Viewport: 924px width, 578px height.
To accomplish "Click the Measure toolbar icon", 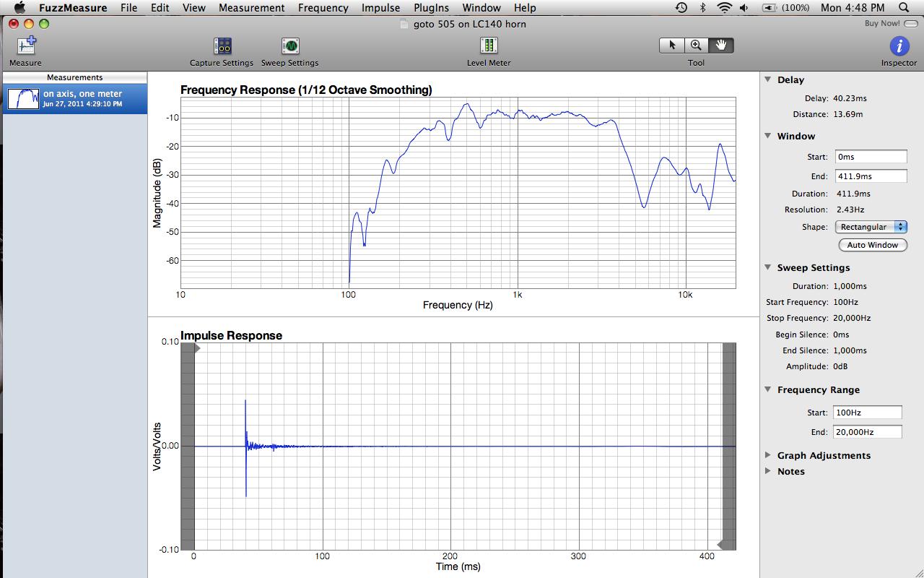I will pos(26,46).
